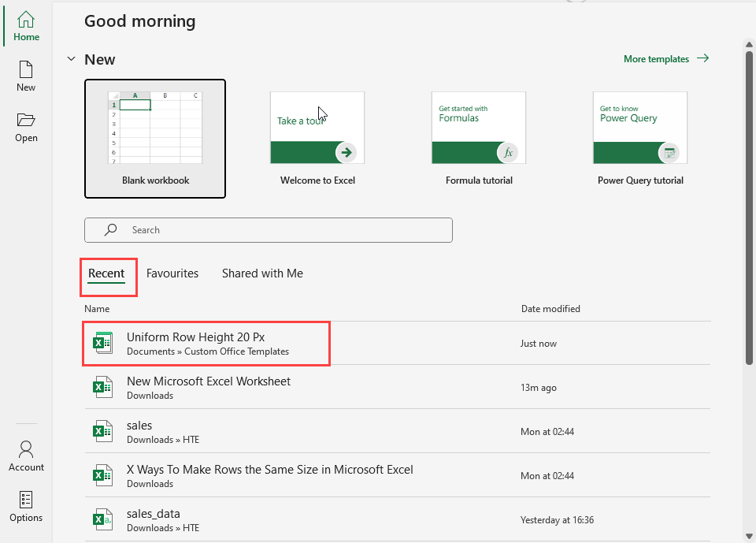This screenshot has width=756, height=543.
Task: Switch to the Shared with Me tab
Action: tap(262, 273)
